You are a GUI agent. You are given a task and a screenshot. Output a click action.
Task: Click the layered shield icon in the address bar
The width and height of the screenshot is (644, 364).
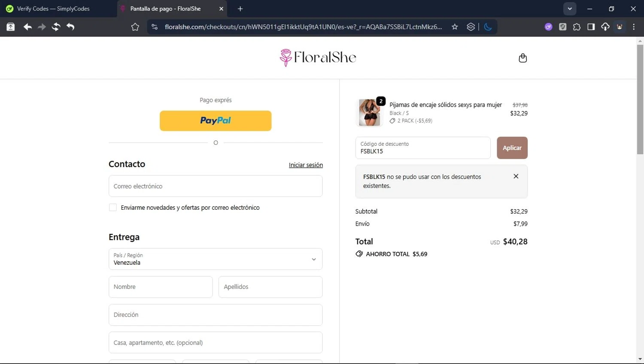pos(471,27)
